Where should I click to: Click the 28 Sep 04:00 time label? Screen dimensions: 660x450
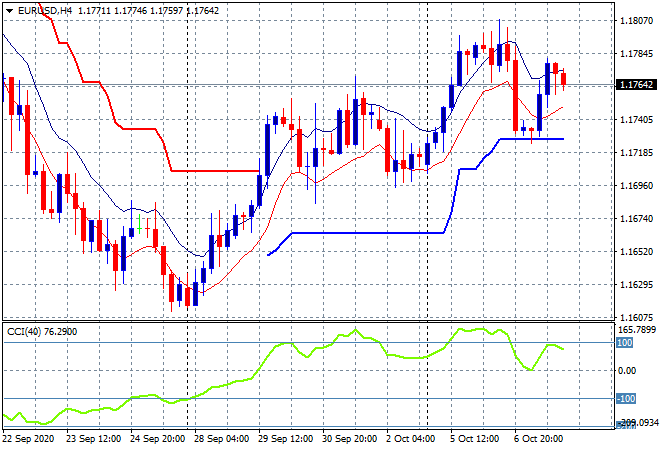[x=221, y=439]
